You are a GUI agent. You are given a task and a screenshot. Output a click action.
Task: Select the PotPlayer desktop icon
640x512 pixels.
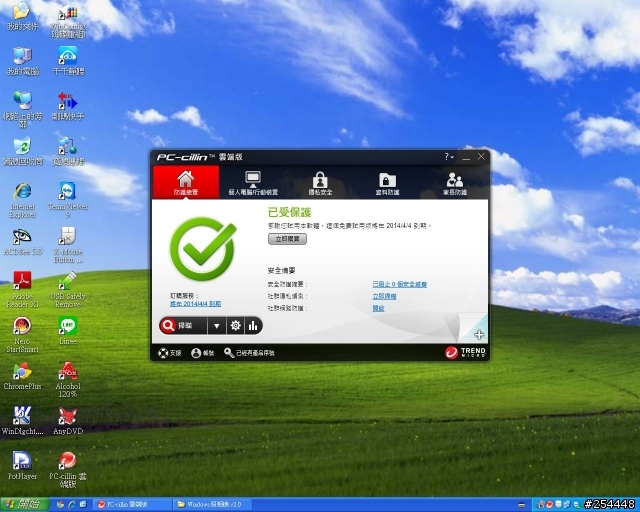pyautogui.click(x=22, y=465)
